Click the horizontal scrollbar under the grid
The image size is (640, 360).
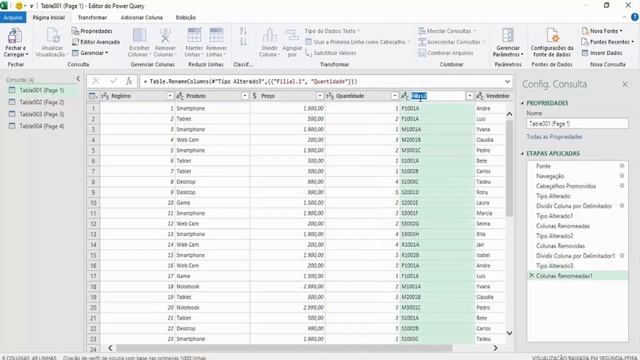[x=284, y=348]
